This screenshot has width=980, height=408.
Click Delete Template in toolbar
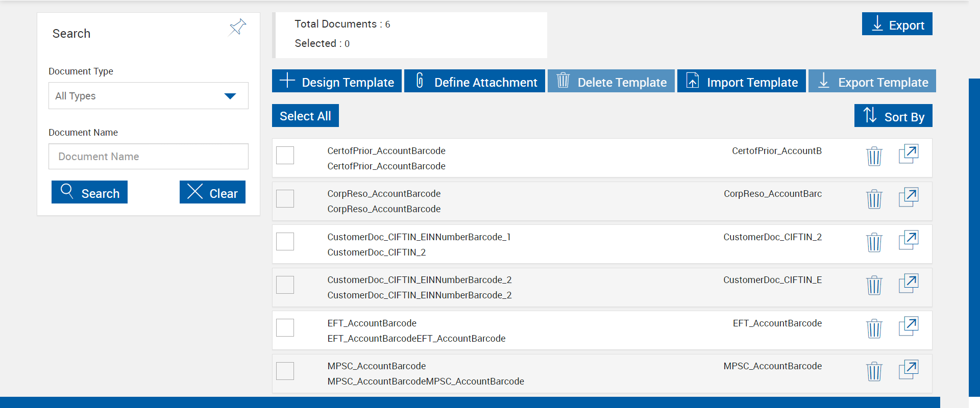(611, 81)
